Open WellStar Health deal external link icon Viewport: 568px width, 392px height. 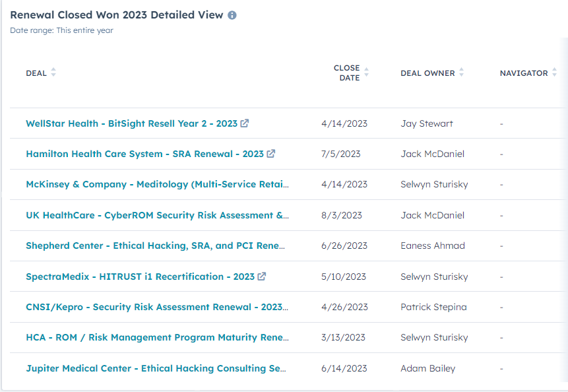pyautogui.click(x=245, y=123)
